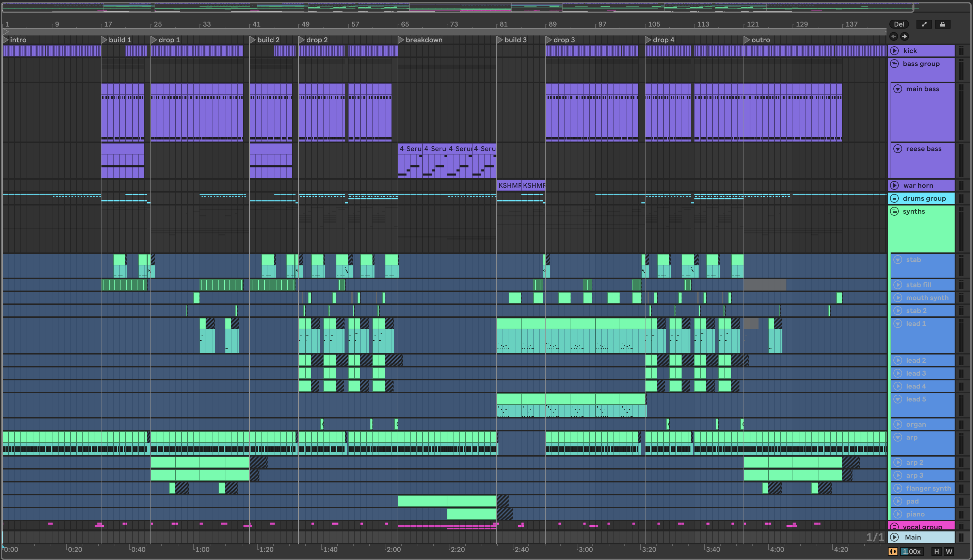The image size is (973, 560).
Task: Click the 1.00x playback zoom field
Action: pos(911,551)
